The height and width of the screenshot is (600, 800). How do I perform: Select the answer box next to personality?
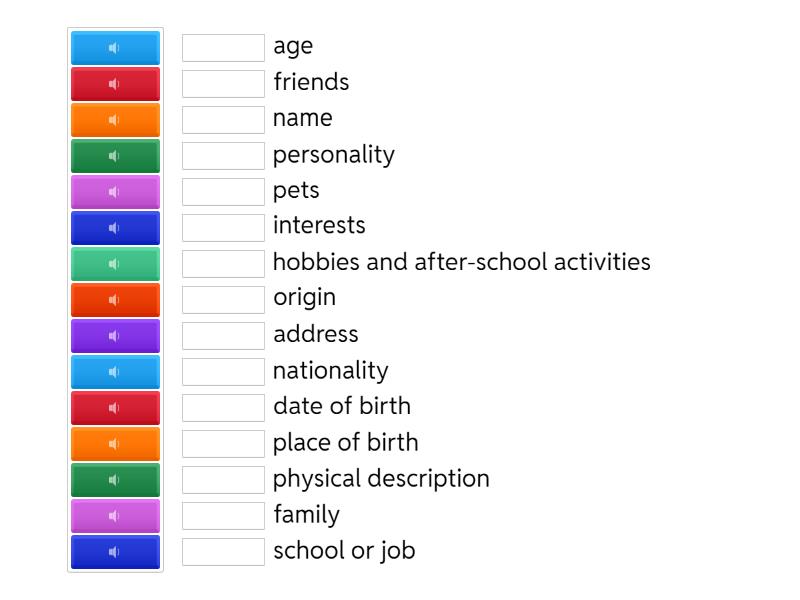point(223,156)
